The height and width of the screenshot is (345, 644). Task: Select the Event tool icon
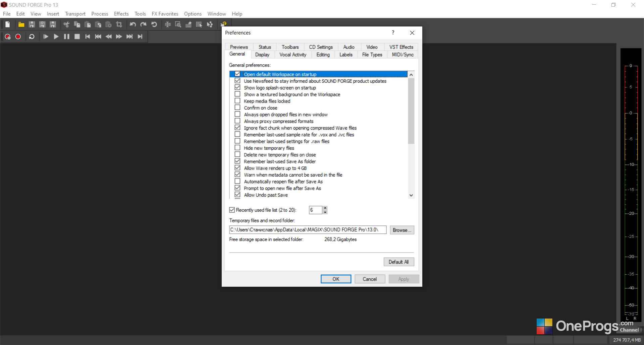point(199,24)
